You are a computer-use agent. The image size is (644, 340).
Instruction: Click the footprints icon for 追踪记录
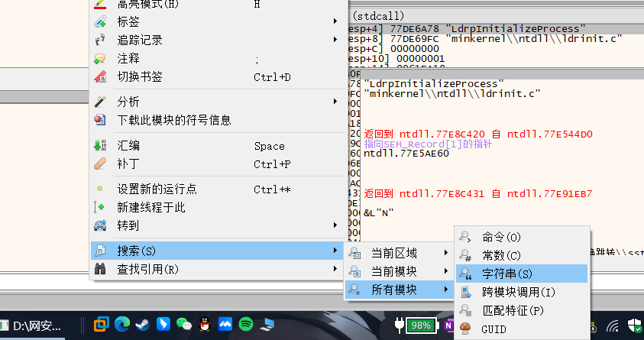(x=100, y=40)
